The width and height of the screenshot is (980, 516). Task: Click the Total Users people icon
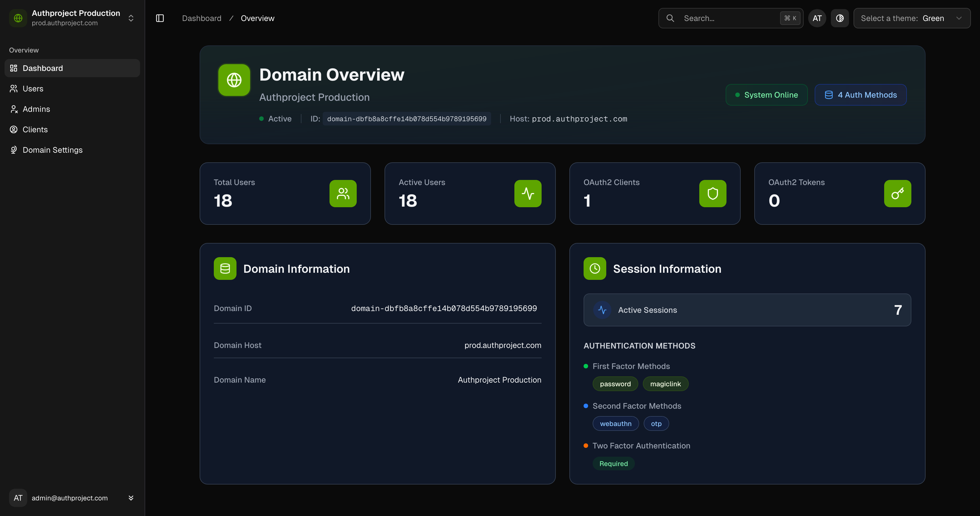343,194
